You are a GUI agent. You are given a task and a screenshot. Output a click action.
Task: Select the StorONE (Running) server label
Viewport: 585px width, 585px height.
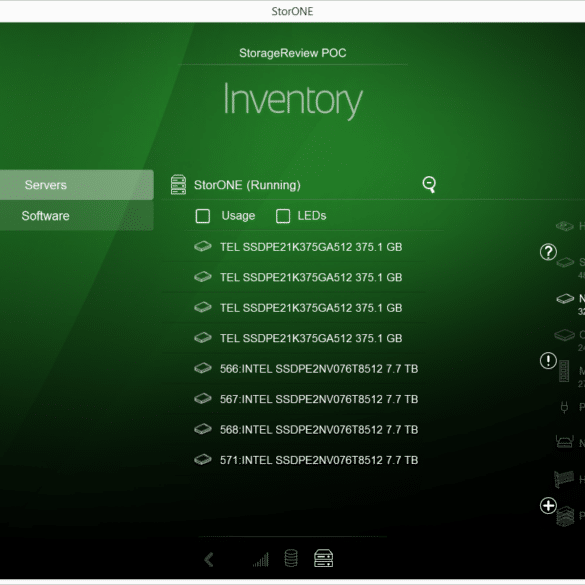point(247,185)
